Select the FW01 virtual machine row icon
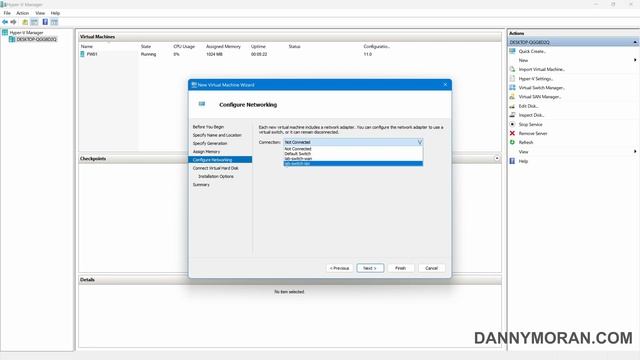The image size is (640, 360). [x=82, y=54]
